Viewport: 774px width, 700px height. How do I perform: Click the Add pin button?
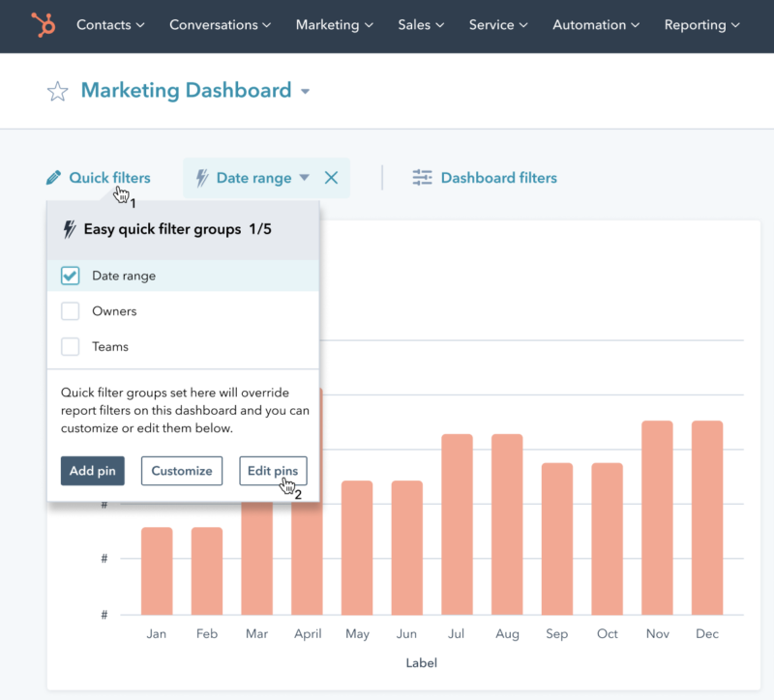pyautogui.click(x=92, y=471)
